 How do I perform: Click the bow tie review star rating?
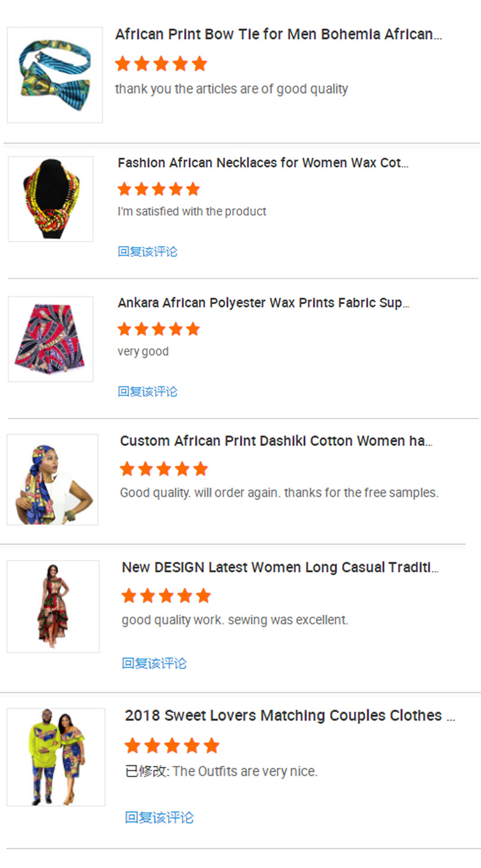(161, 64)
